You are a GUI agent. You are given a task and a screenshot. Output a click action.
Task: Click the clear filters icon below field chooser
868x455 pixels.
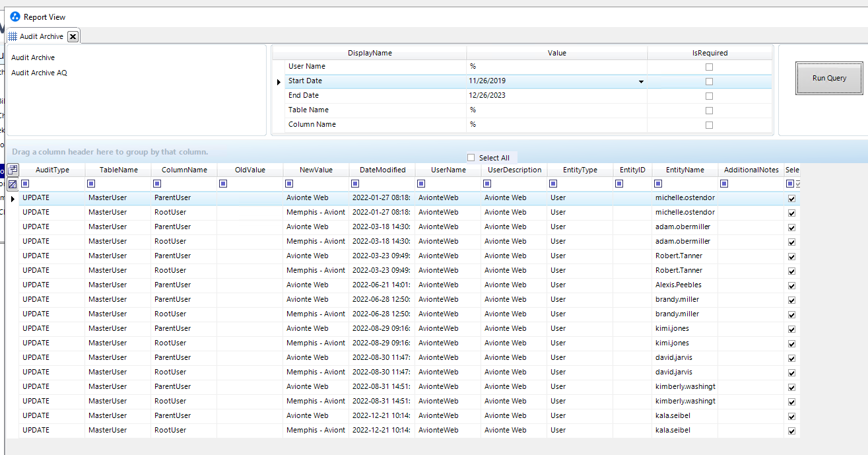point(13,184)
